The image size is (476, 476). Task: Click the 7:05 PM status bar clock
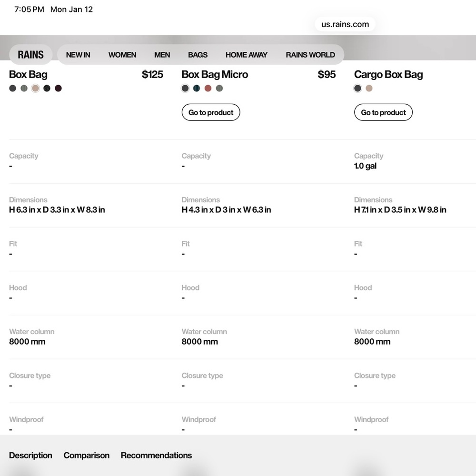coord(29,10)
